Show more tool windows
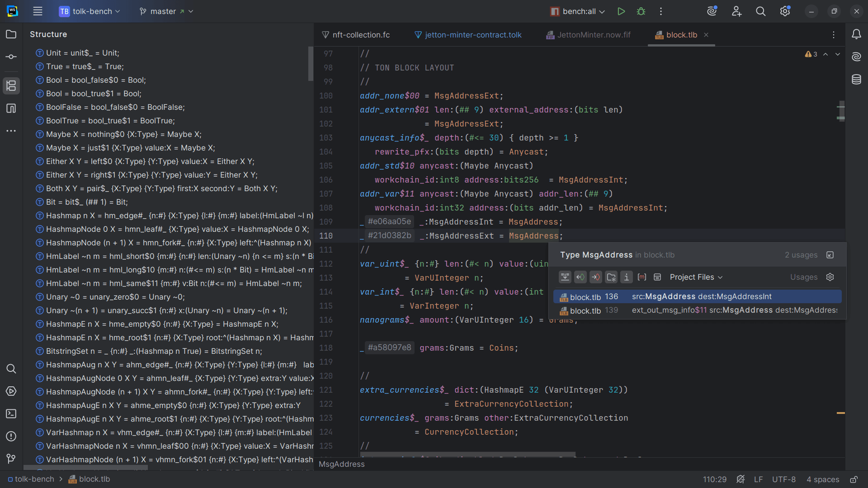Viewport: 868px width, 488px height. coord(11,131)
